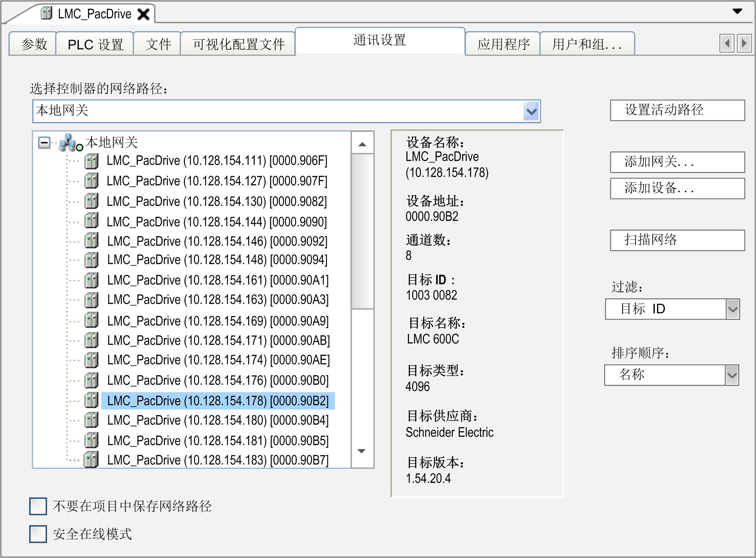Click controller icon for 10.128.154.111 device
This screenshot has height=558, width=756.
[x=91, y=161]
